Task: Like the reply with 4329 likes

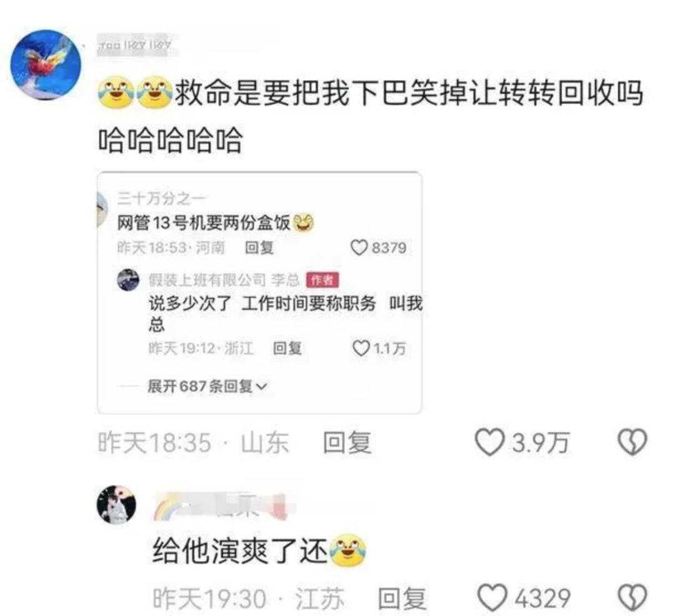Action: point(492,598)
